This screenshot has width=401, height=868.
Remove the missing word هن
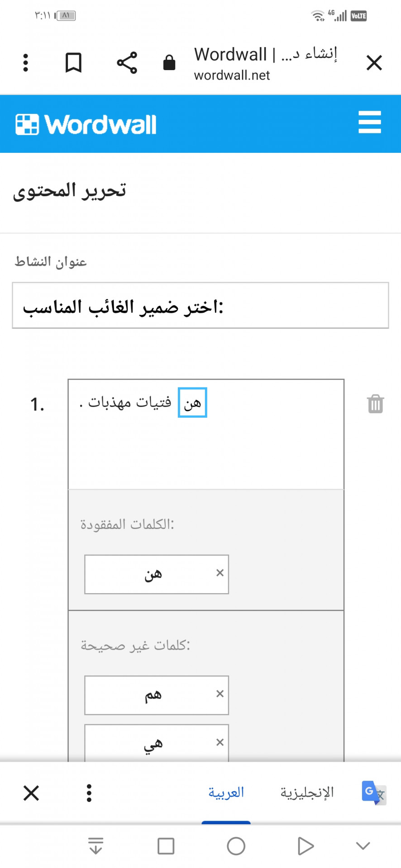(x=220, y=573)
